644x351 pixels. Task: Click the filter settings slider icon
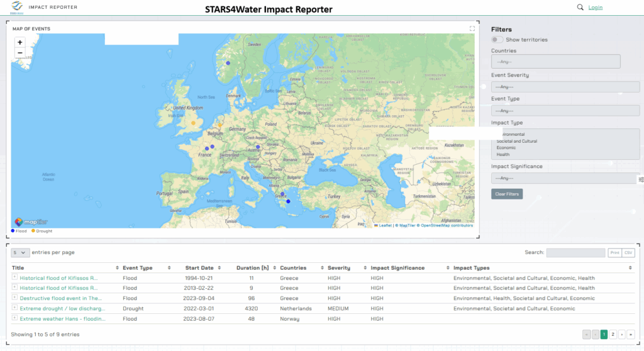pyautogui.click(x=641, y=179)
